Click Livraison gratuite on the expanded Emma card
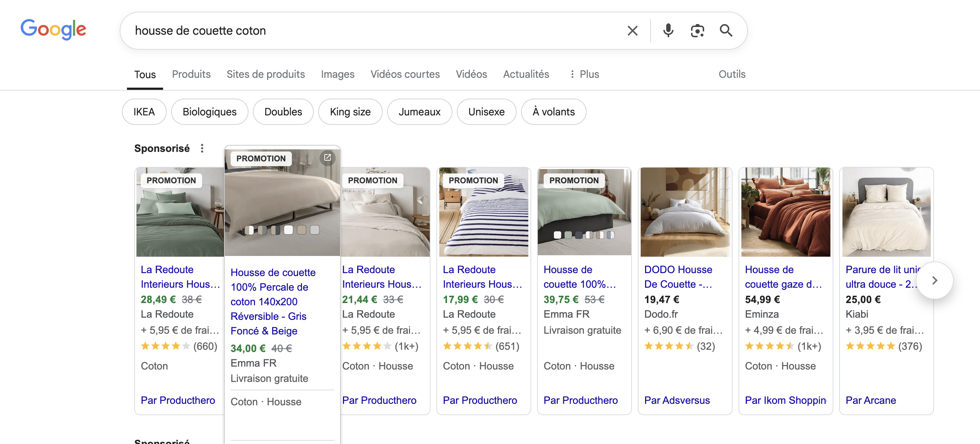 tap(269, 378)
